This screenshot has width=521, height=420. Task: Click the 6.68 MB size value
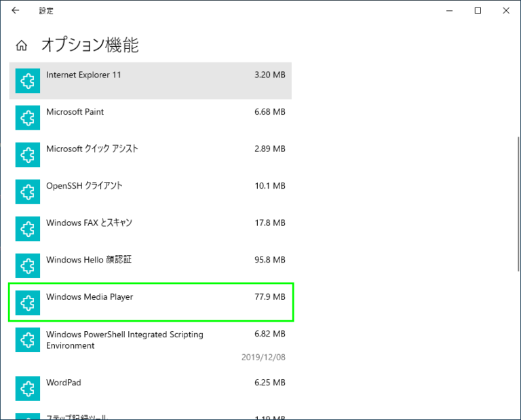(270, 112)
